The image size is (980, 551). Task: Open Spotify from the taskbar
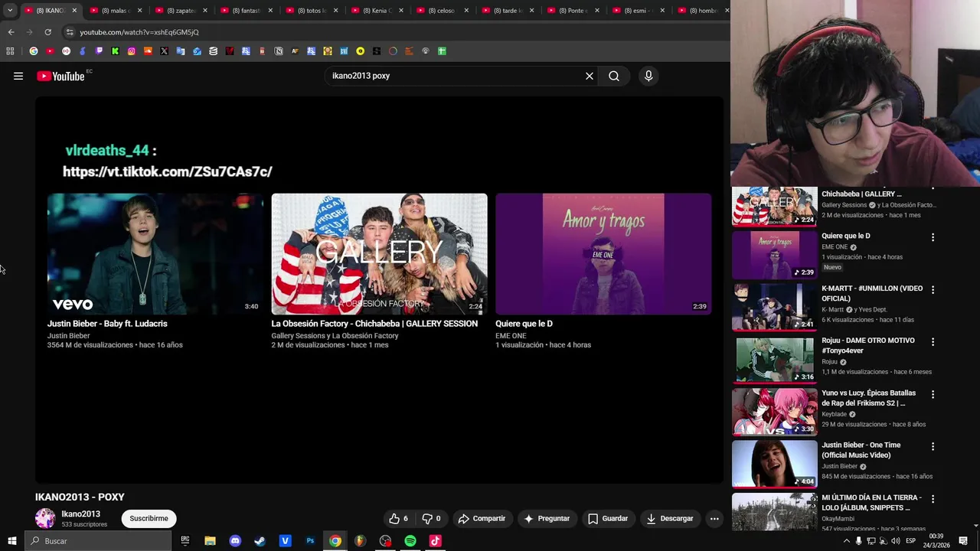click(x=410, y=541)
